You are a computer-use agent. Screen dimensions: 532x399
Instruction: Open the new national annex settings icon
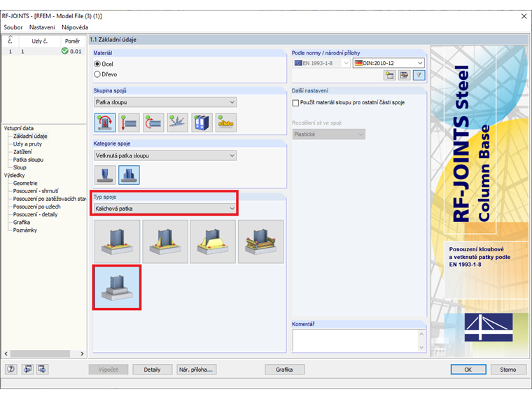coord(389,75)
